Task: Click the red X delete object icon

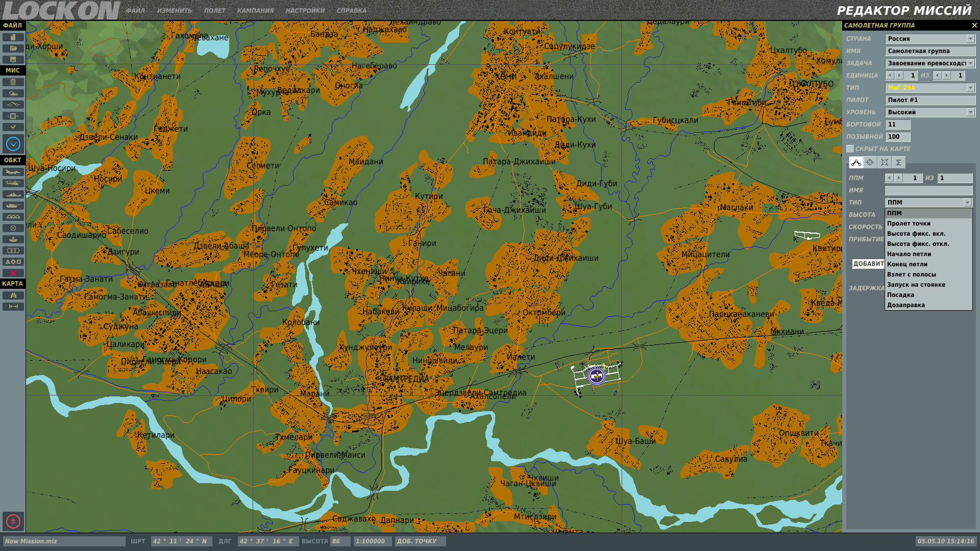Action: [13, 273]
